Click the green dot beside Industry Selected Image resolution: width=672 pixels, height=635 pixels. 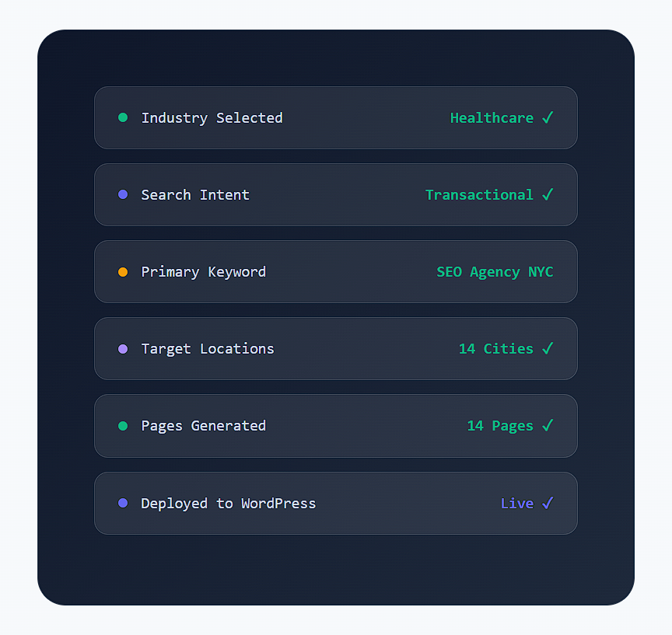point(123,117)
